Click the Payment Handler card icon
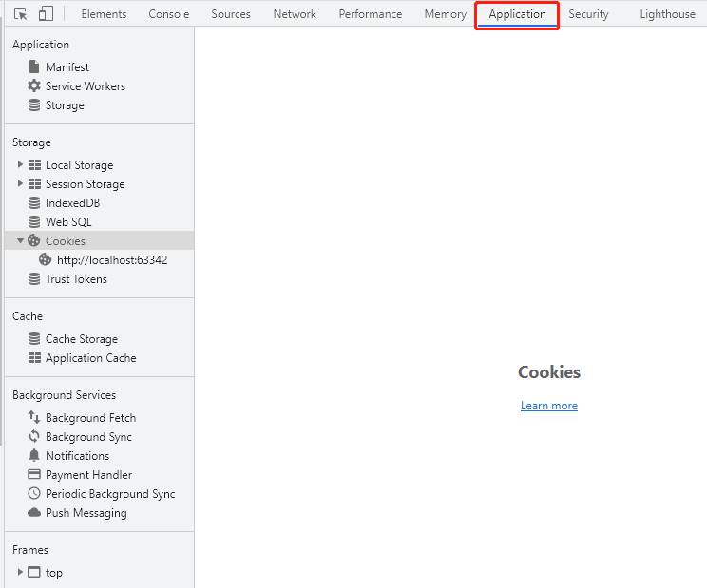 pyautogui.click(x=34, y=474)
